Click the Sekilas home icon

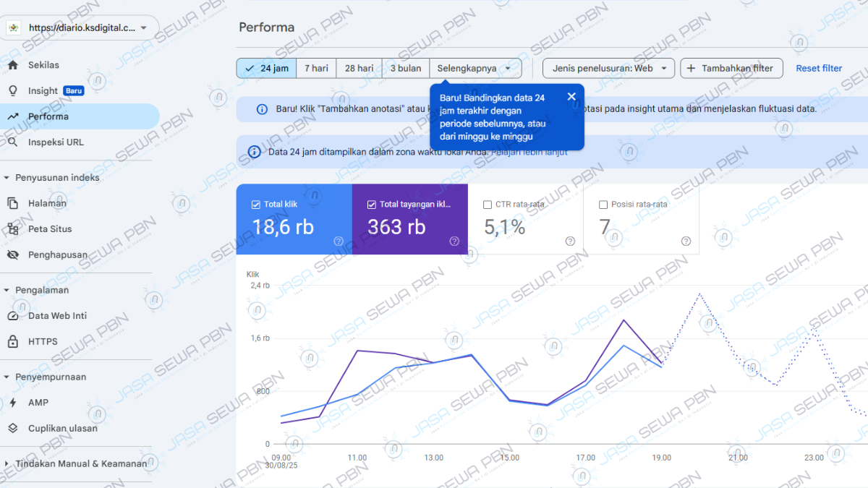[13, 65]
